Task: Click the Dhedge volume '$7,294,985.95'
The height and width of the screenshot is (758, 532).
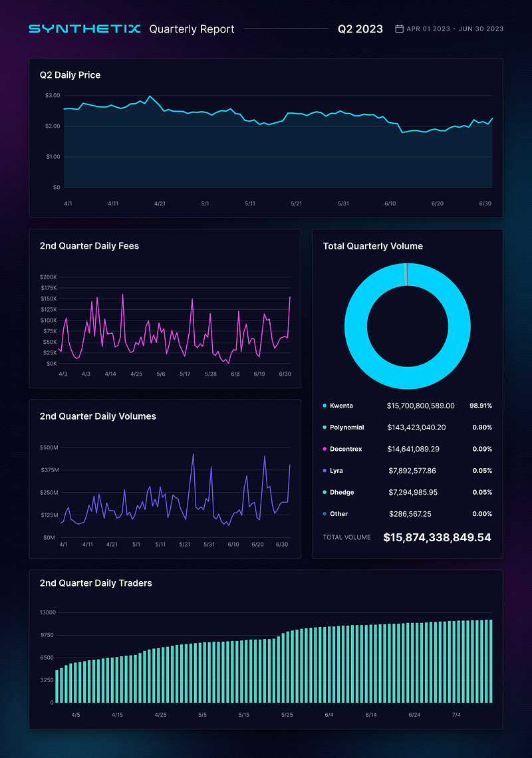Action: [413, 492]
